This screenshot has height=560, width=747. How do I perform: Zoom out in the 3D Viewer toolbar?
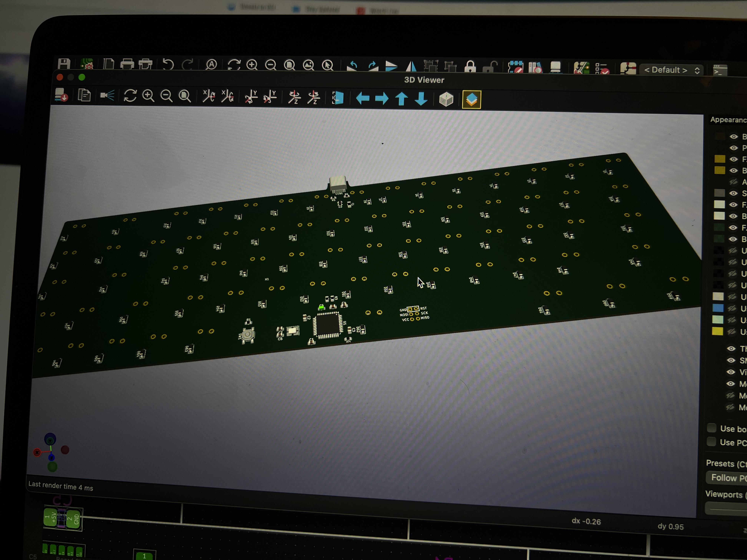click(167, 96)
